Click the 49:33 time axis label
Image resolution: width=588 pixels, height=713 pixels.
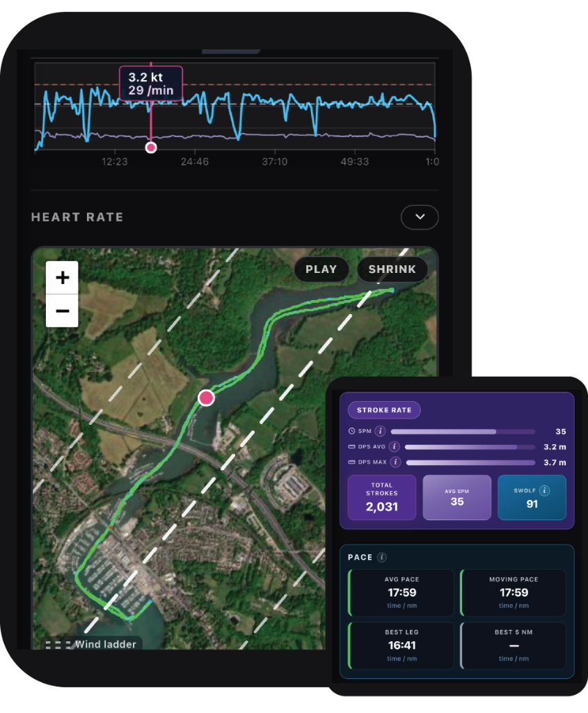(x=355, y=162)
